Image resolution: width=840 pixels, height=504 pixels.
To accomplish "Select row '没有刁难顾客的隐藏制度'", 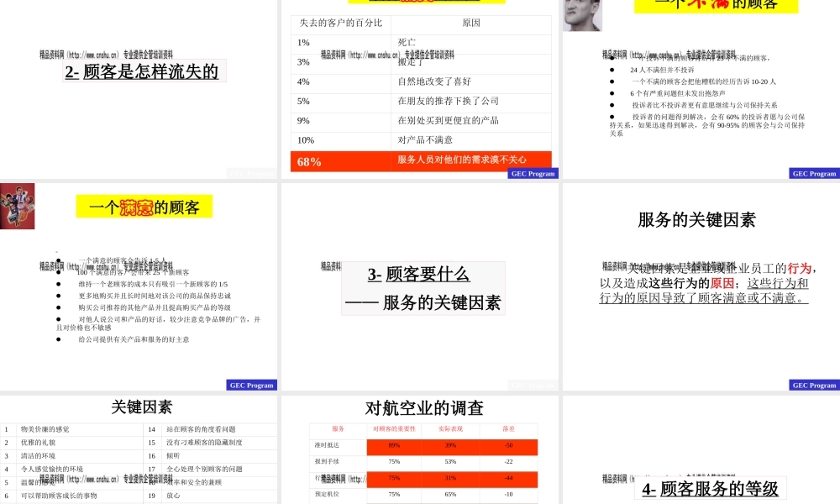I will [204, 443].
